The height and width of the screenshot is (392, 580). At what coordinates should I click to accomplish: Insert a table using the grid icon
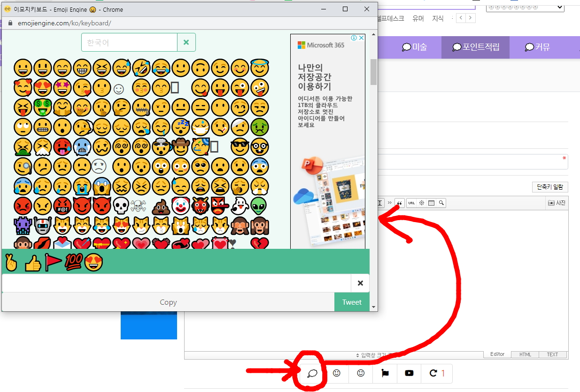[x=431, y=203]
